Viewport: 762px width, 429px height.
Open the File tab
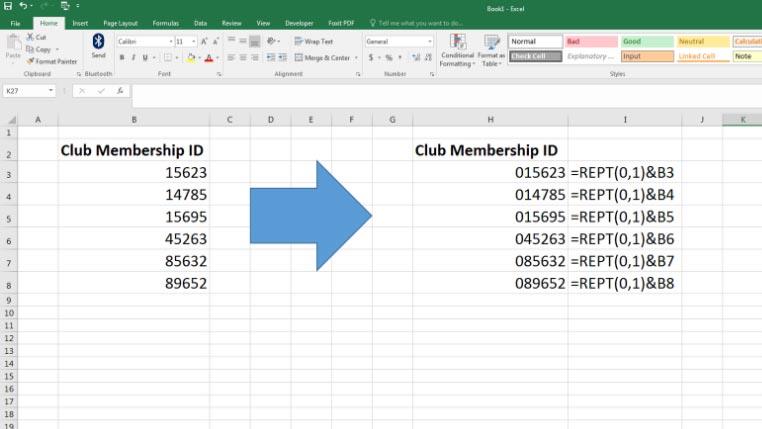click(x=15, y=23)
